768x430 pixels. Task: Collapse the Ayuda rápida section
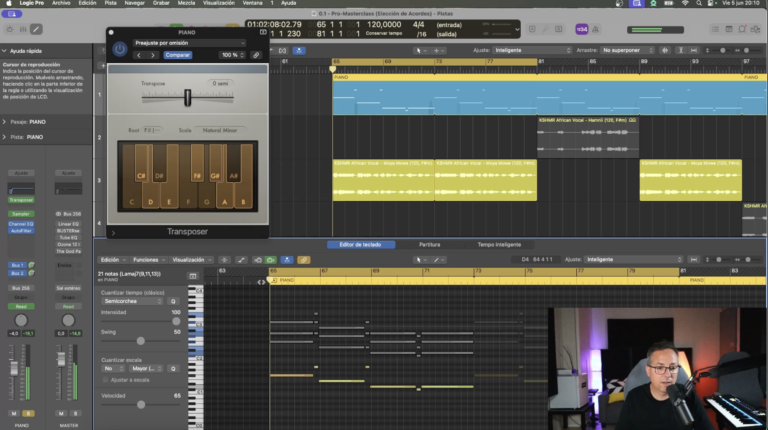4,50
